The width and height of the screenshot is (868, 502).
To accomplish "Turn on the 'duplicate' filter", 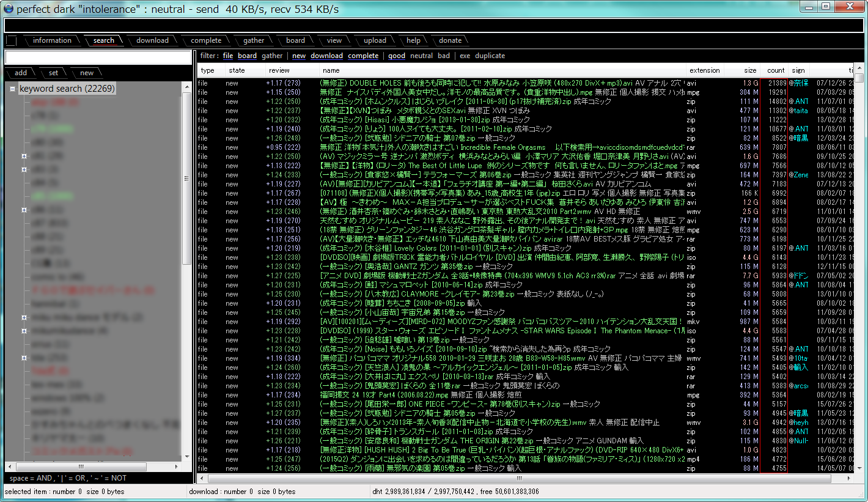I will [490, 56].
